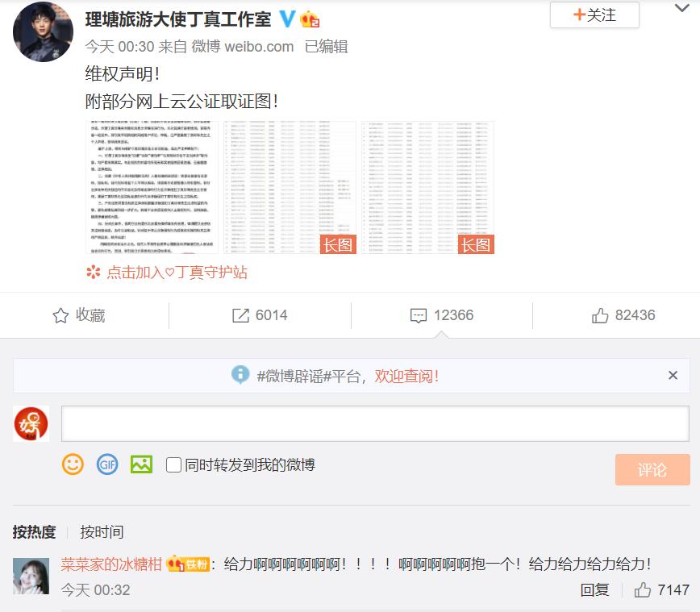Open the emoji picker smiley icon
This screenshot has height=612, width=700.
tap(73, 465)
